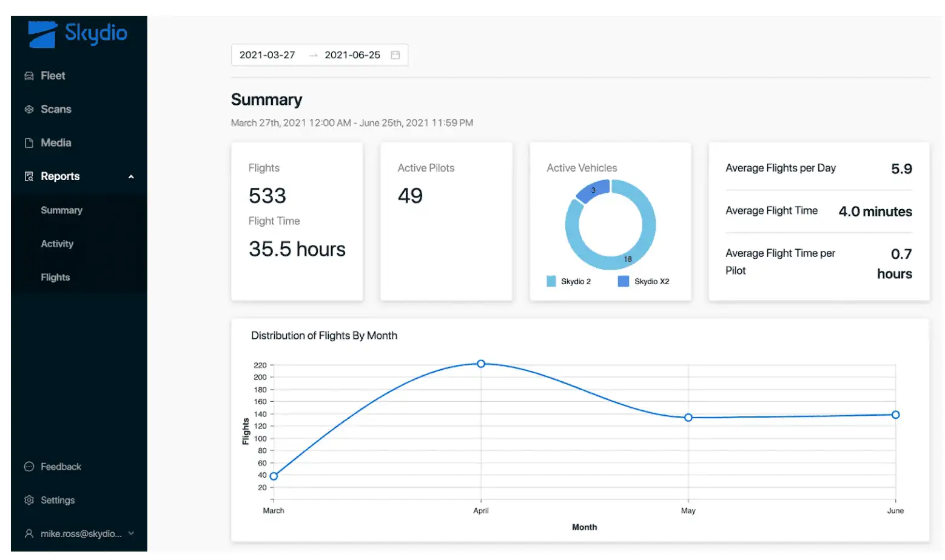Click the June data point on chart

point(895,415)
